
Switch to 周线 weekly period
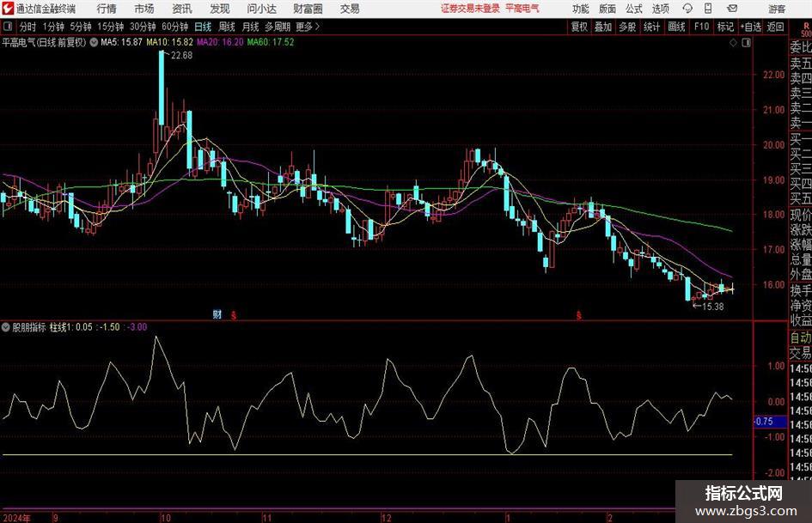227,27
